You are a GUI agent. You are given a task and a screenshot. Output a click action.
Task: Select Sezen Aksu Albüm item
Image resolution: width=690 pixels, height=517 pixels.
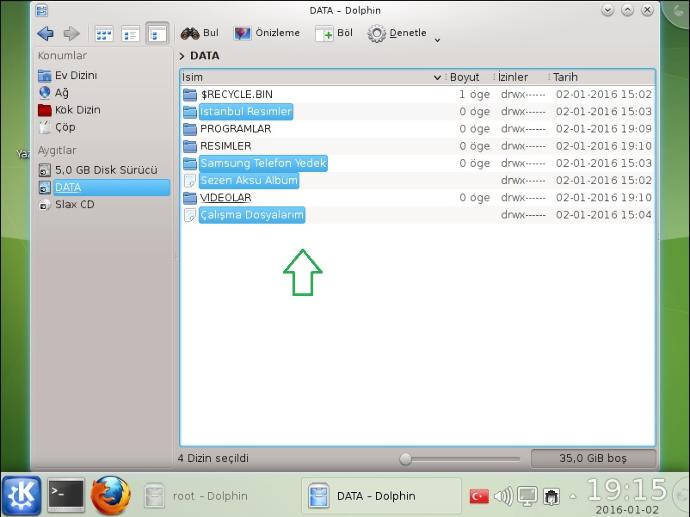(249, 180)
